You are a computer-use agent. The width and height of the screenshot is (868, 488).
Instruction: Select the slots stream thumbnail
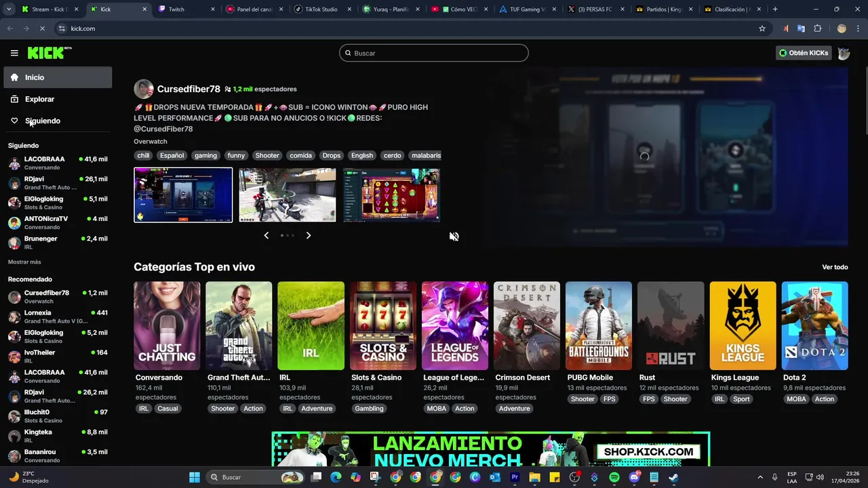391,195
